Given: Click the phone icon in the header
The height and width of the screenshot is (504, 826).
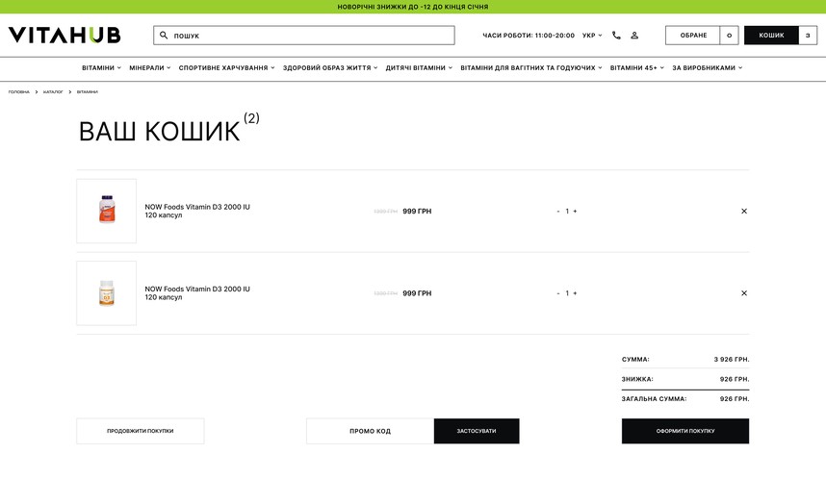Looking at the screenshot, I should [616, 36].
